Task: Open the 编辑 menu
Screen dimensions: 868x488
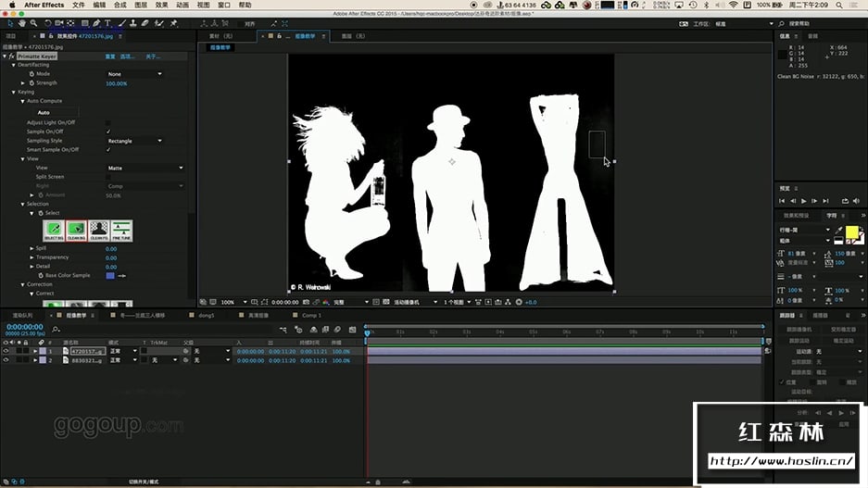Action: [99, 5]
